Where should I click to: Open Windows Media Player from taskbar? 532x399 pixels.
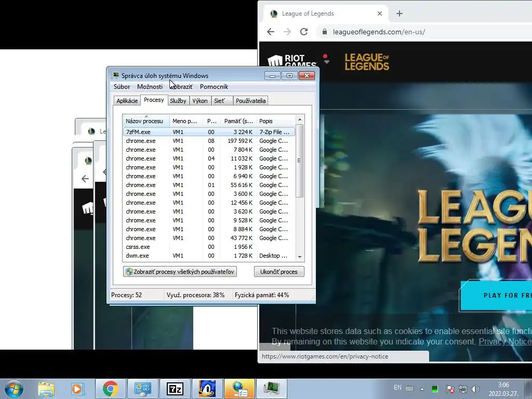click(x=77, y=389)
